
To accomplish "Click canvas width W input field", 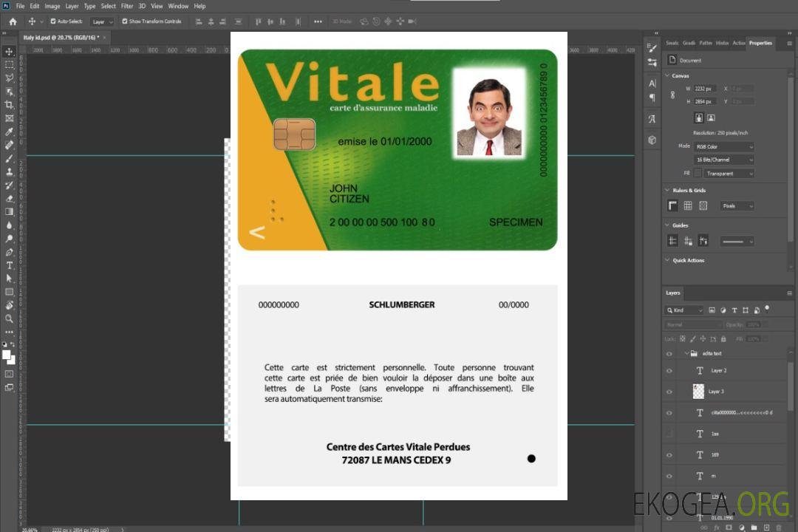I will click(x=705, y=89).
